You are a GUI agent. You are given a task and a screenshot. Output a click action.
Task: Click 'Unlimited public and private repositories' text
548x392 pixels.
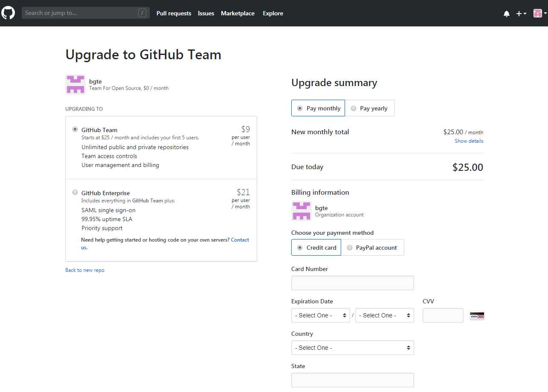[x=135, y=147]
